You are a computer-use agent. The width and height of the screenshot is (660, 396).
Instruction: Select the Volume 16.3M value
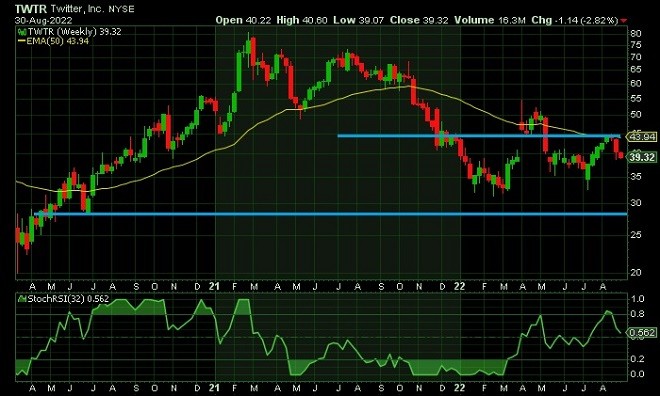tap(490, 20)
